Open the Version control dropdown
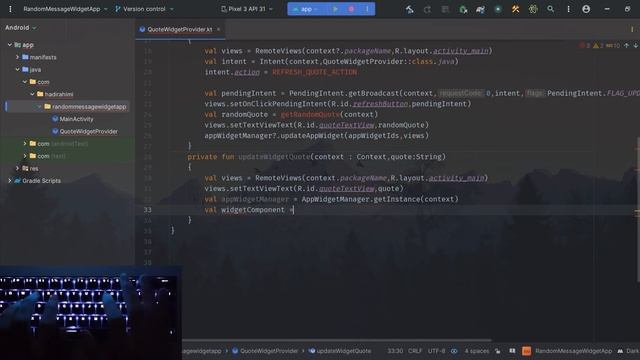The width and height of the screenshot is (640, 360). click(144, 9)
